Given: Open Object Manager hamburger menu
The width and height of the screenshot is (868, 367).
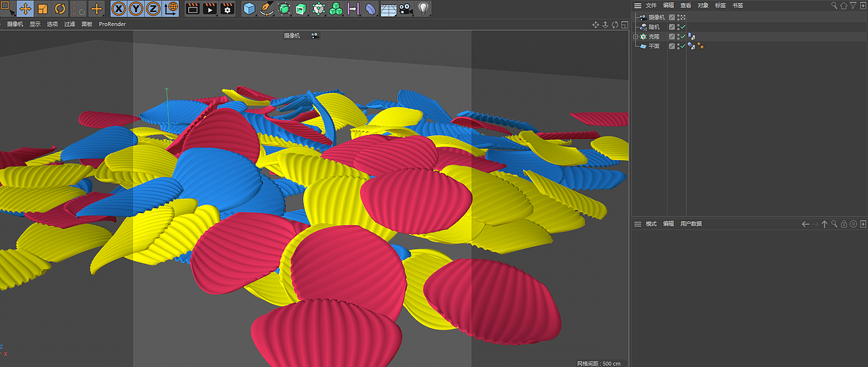Looking at the screenshot, I should coord(637,5).
